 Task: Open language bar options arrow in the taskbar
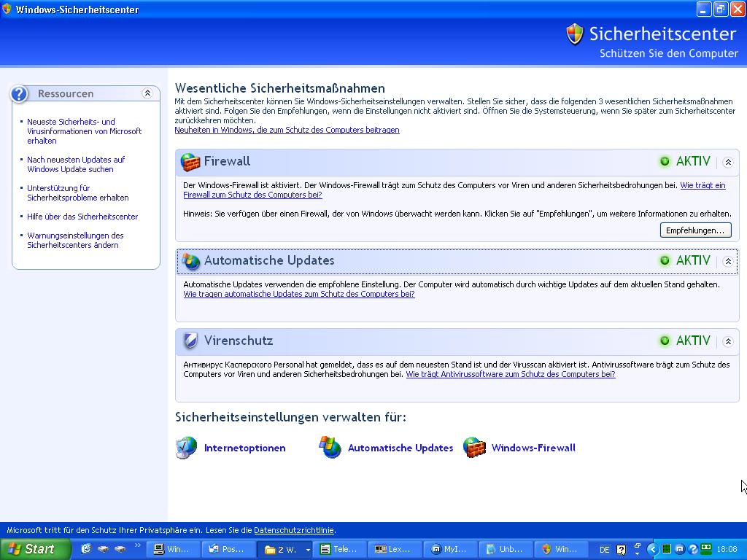(x=637, y=554)
